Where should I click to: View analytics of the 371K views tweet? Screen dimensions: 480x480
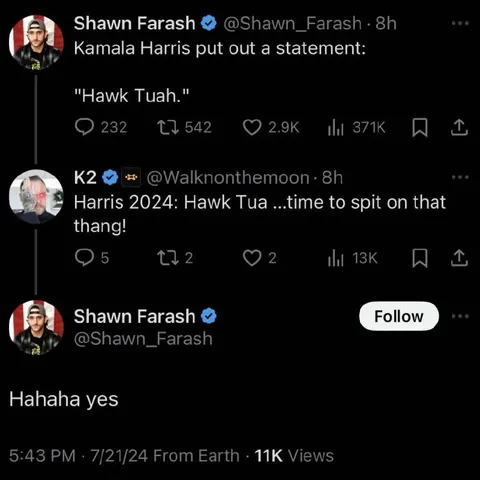(335, 127)
